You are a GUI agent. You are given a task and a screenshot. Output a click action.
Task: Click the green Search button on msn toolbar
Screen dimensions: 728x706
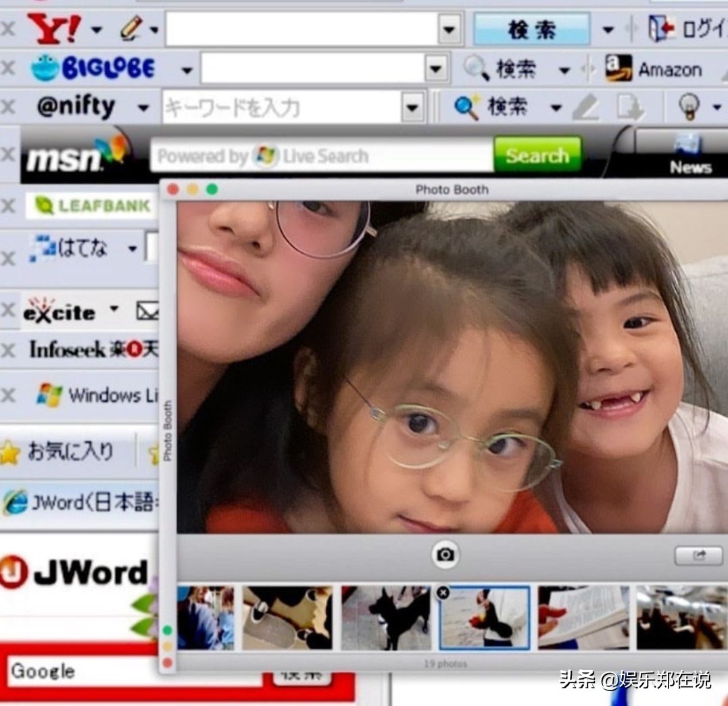point(537,155)
